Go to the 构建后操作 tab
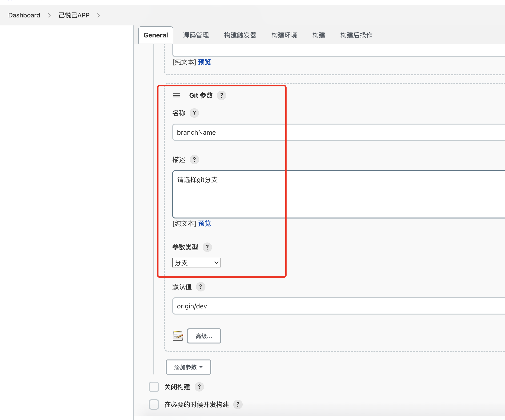 [356, 35]
